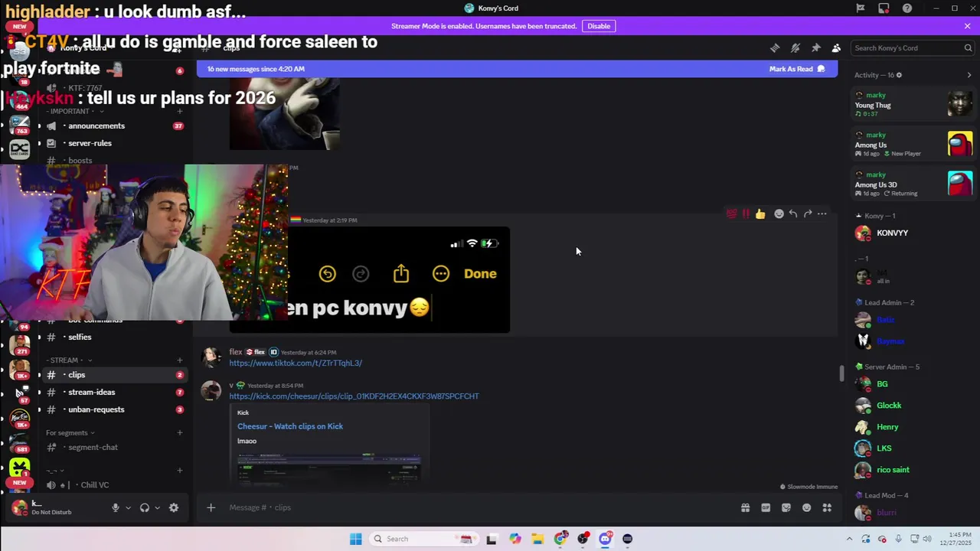
Task: Expand the Activity panel chevron
Action: tap(969, 75)
